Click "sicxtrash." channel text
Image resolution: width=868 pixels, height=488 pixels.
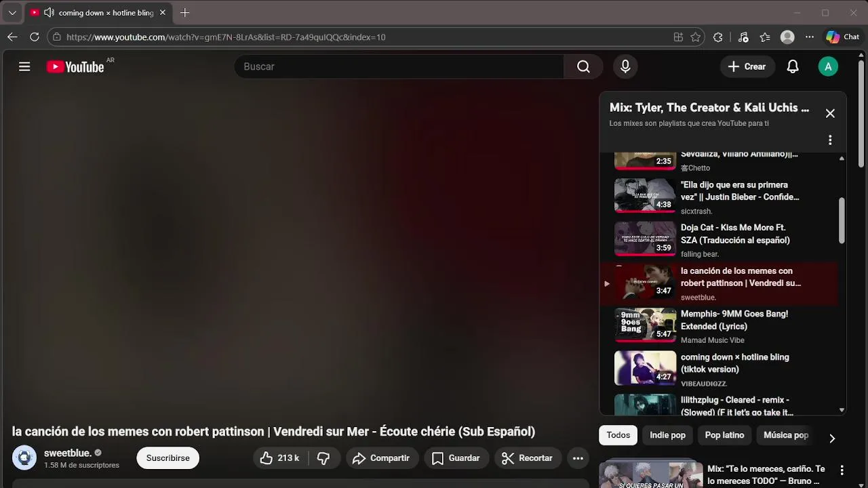696,211
